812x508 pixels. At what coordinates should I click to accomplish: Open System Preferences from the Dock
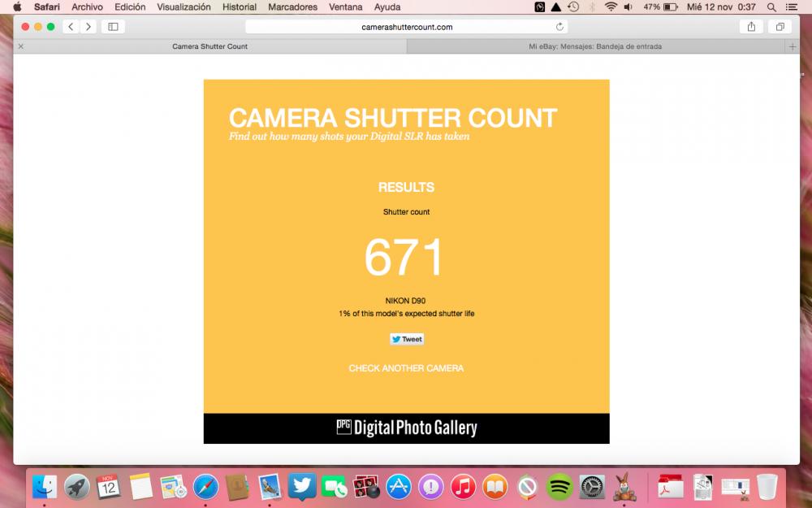pos(591,487)
